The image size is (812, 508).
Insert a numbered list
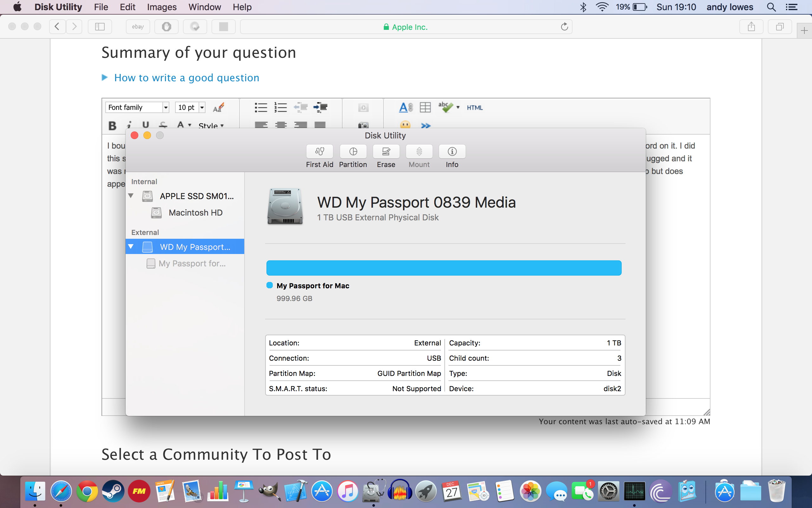click(280, 107)
